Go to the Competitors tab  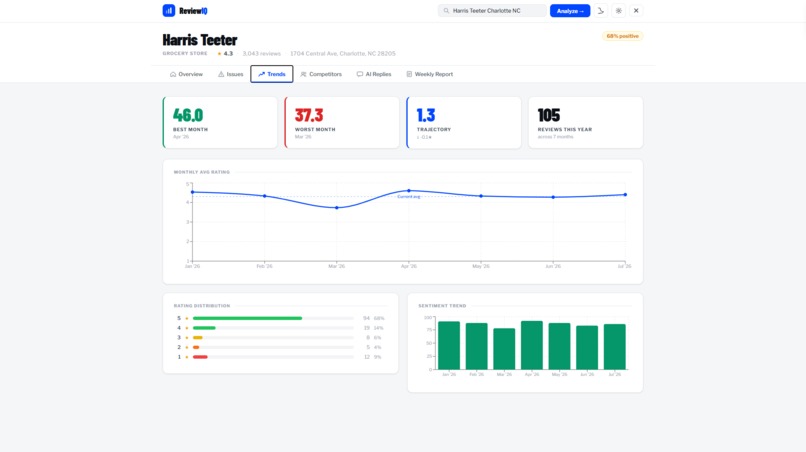(321, 74)
